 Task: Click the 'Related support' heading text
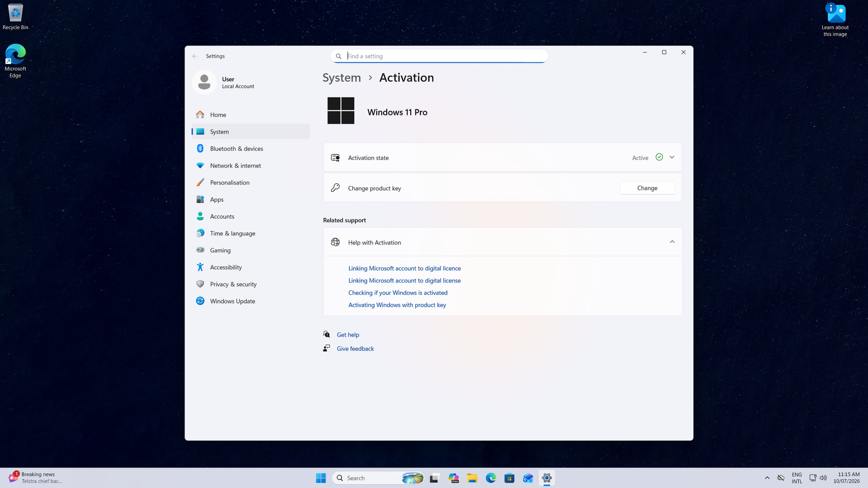coord(344,220)
